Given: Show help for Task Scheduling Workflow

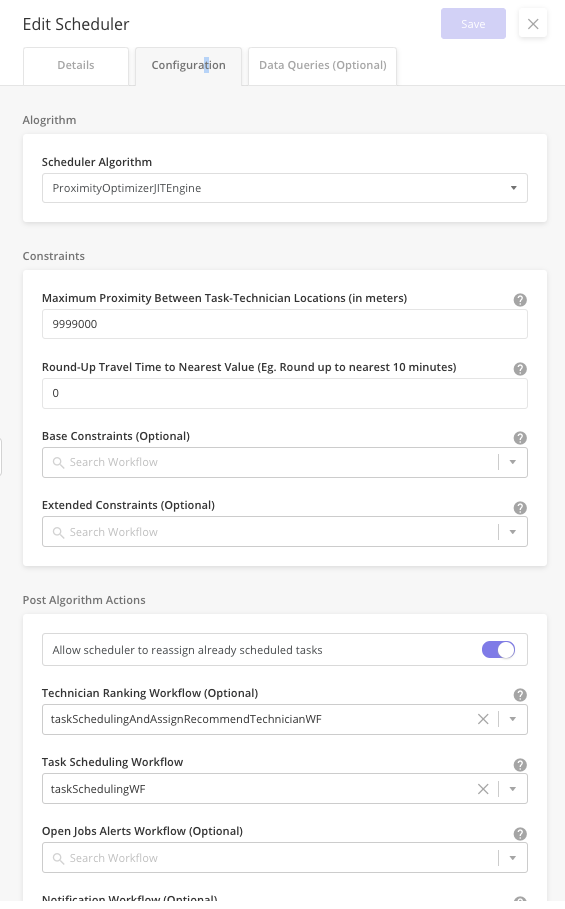Looking at the screenshot, I should pyautogui.click(x=520, y=765).
